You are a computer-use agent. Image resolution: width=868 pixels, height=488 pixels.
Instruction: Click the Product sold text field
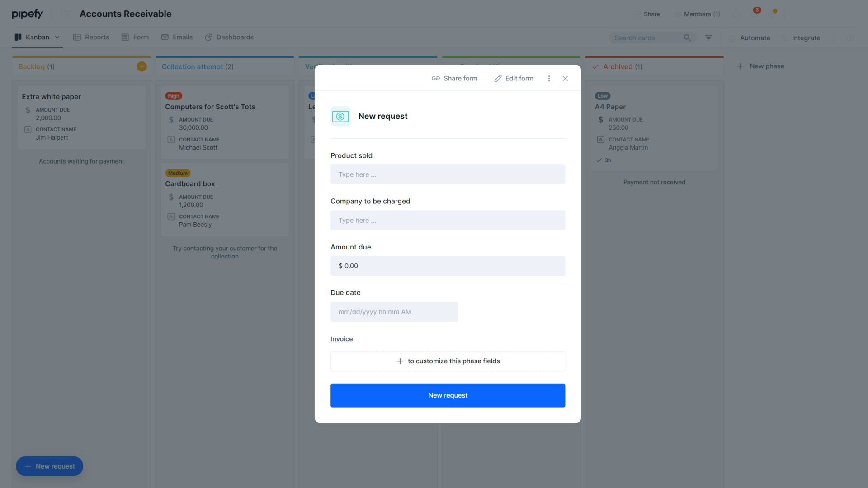[x=448, y=174]
